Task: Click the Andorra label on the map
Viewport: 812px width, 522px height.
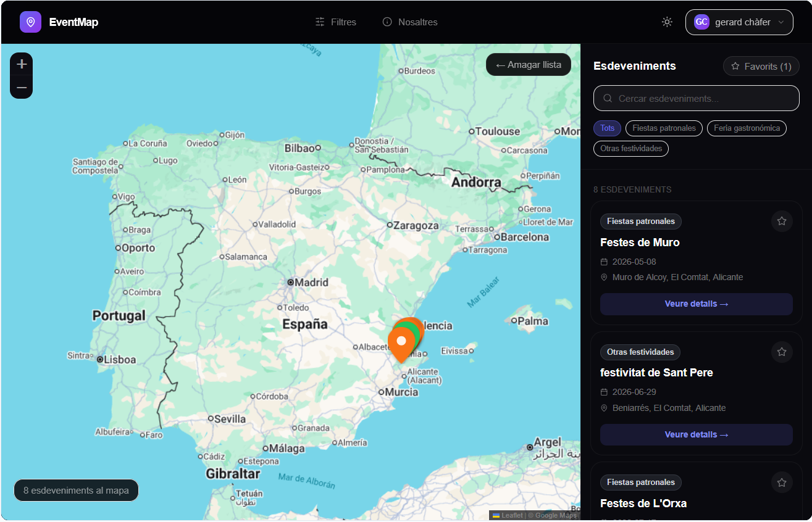Action: pyautogui.click(x=476, y=183)
